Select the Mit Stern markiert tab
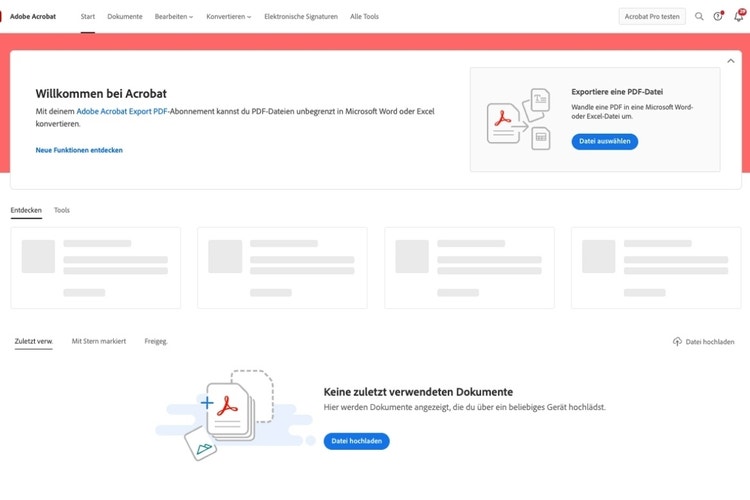The image size is (750, 500). (x=99, y=341)
